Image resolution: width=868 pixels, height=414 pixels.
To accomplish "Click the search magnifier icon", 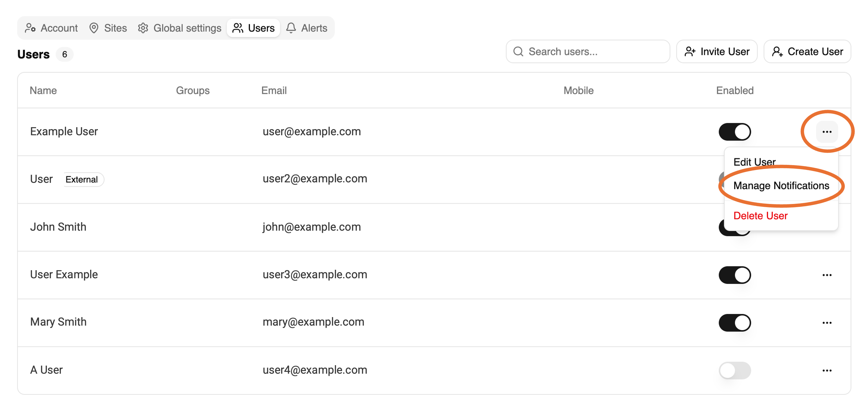I will point(518,51).
